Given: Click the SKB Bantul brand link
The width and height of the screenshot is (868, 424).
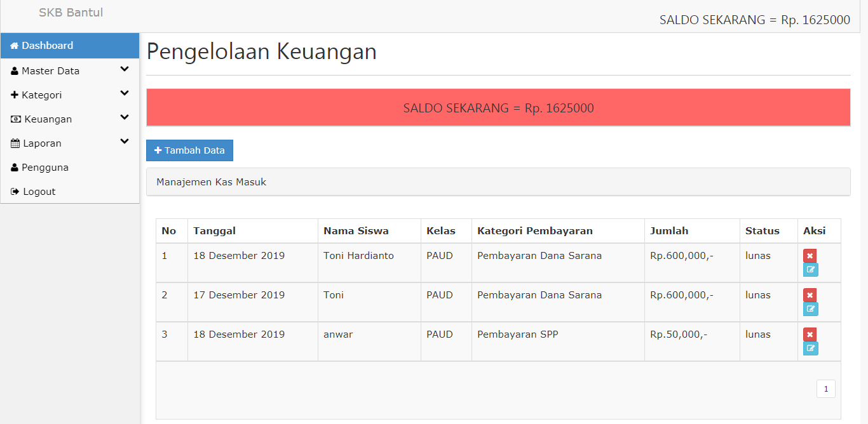Looking at the screenshot, I should pyautogui.click(x=71, y=12).
